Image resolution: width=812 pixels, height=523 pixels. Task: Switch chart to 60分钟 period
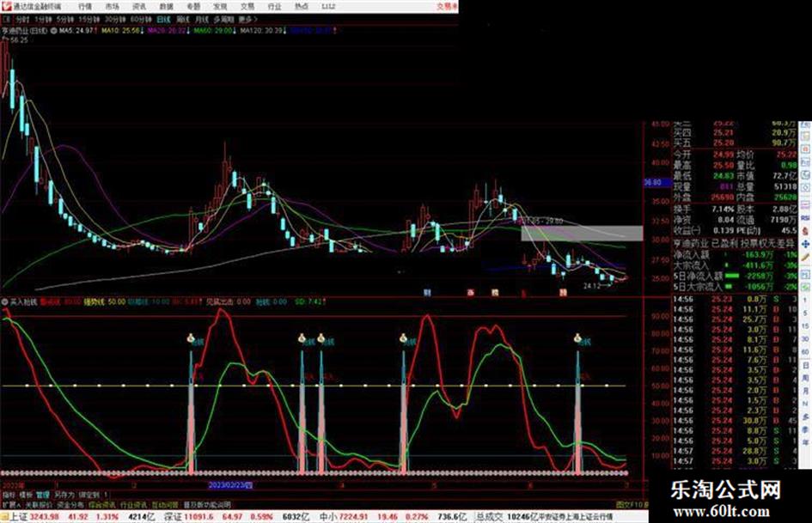141,19
